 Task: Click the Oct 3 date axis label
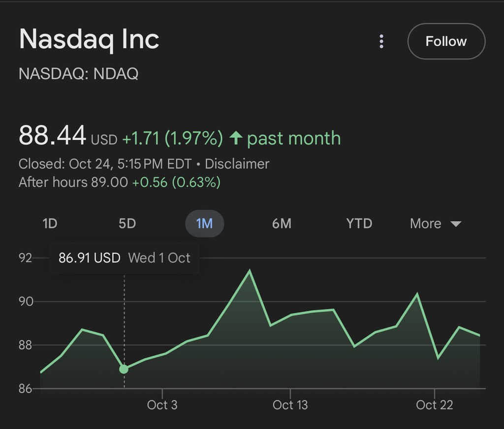[162, 405]
